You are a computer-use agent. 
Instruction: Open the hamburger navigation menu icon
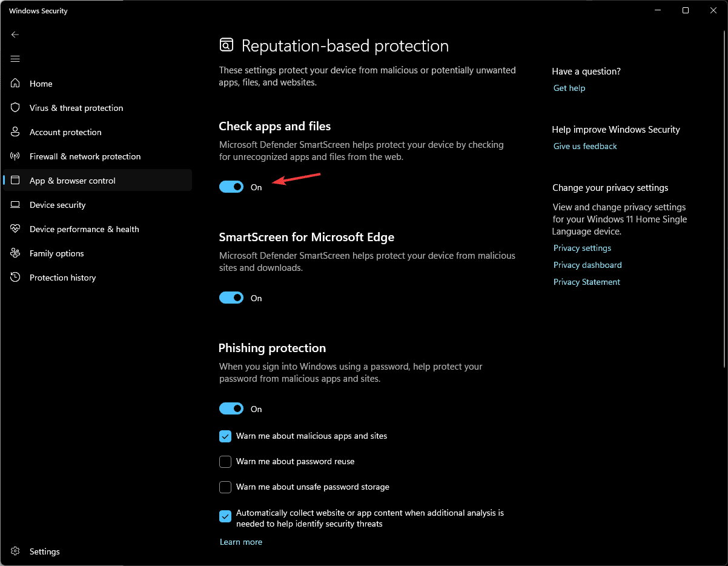15,59
